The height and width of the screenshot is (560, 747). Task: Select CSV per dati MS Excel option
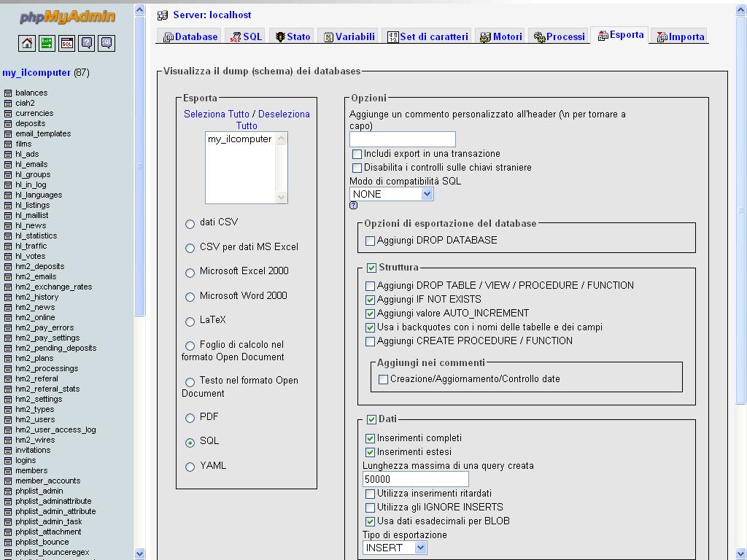pyautogui.click(x=190, y=248)
